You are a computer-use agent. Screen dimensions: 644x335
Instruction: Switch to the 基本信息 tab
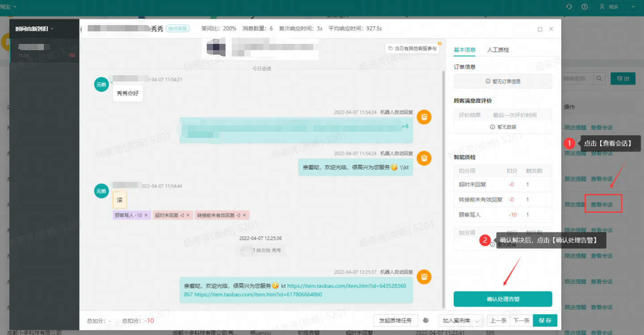coord(465,50)
